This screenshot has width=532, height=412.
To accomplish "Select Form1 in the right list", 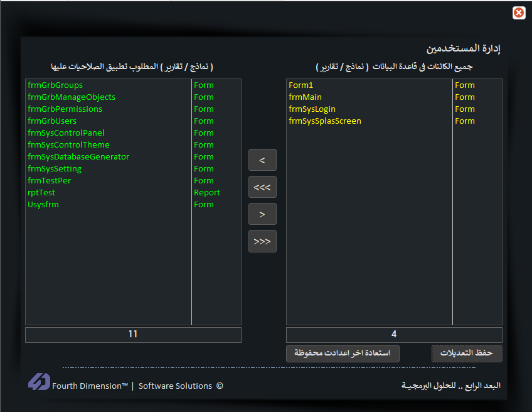I will point(301,85).
